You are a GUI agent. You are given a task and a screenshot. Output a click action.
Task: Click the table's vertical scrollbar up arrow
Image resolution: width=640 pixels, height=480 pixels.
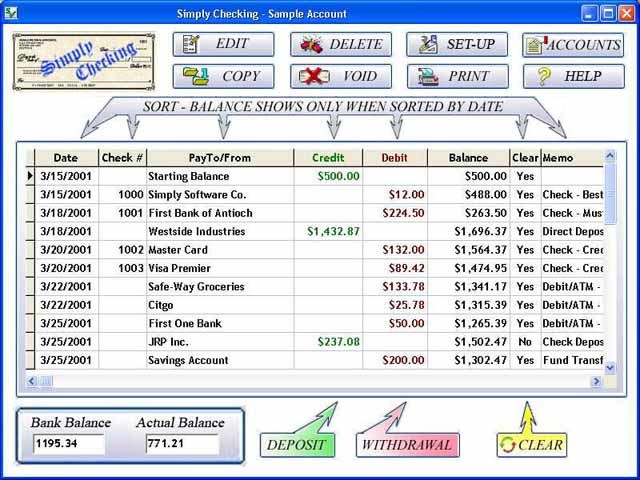coord(610,155)
